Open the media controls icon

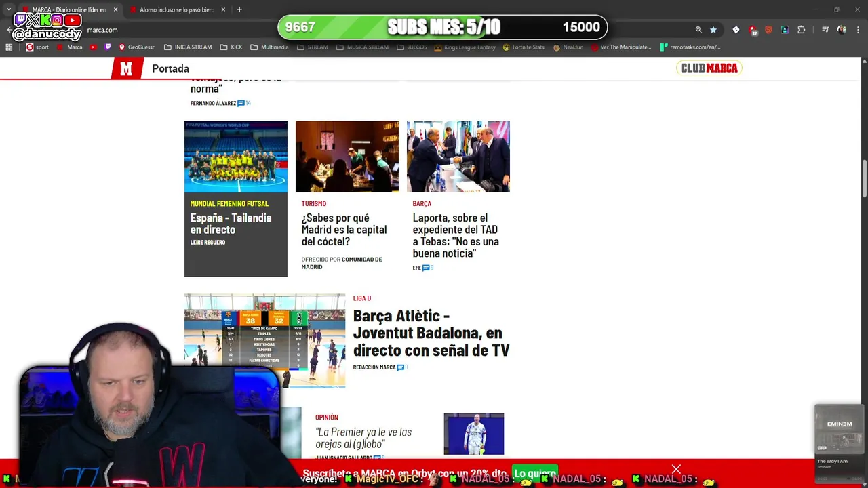[825, 30]
